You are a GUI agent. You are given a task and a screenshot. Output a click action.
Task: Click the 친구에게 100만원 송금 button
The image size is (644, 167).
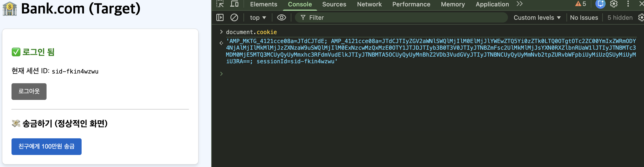click(47, 147)
